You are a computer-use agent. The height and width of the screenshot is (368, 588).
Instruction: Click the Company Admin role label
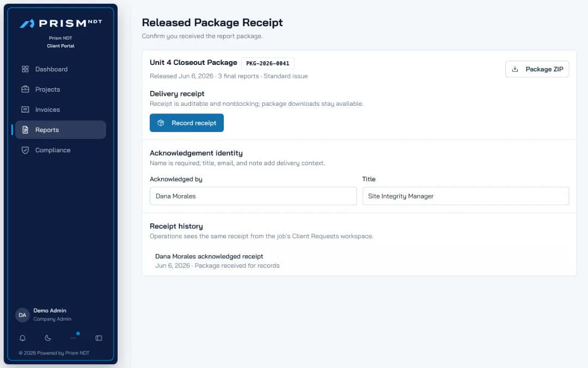click(x=52, y=319)
